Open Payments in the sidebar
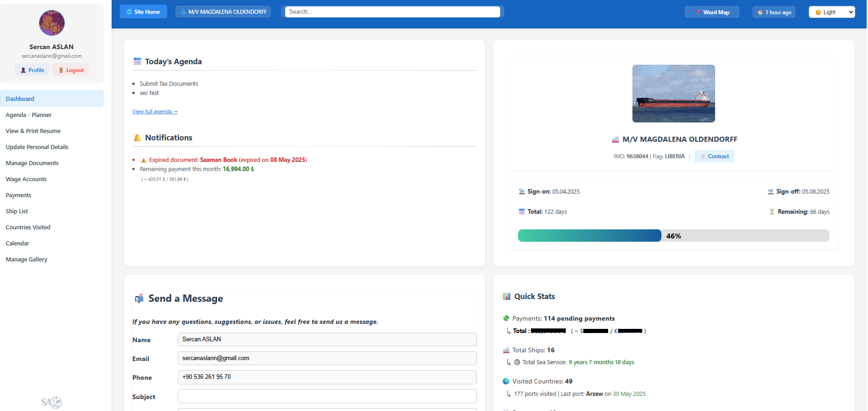The width and height of the screenshot is (868, 411). (x=18, y=195)
